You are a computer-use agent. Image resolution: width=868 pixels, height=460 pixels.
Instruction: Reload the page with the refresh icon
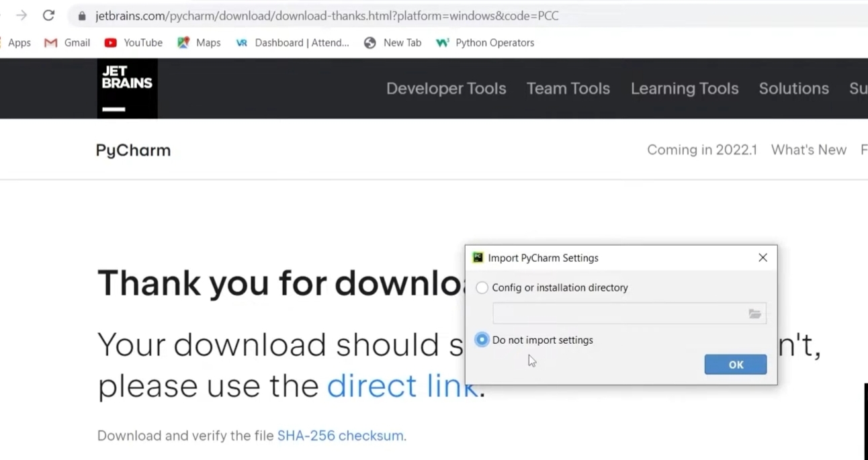[48, 15]
